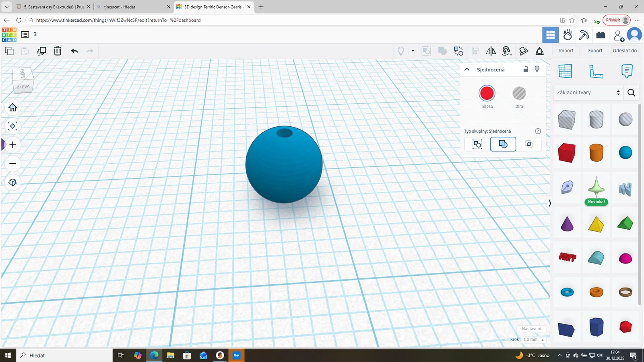The height and width of the screenshot is (362, 644).
Task: Undo the last action
Action: 74,51
